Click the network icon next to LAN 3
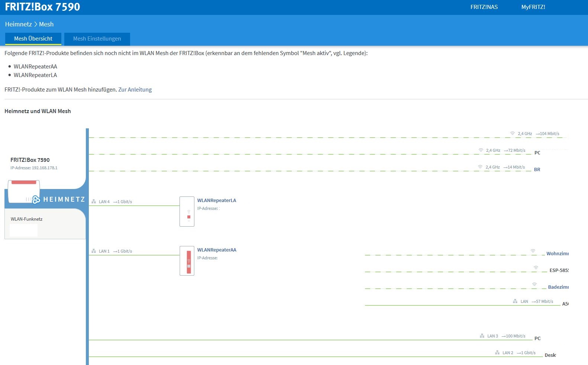The image size is (588, 365). point(482,336)
